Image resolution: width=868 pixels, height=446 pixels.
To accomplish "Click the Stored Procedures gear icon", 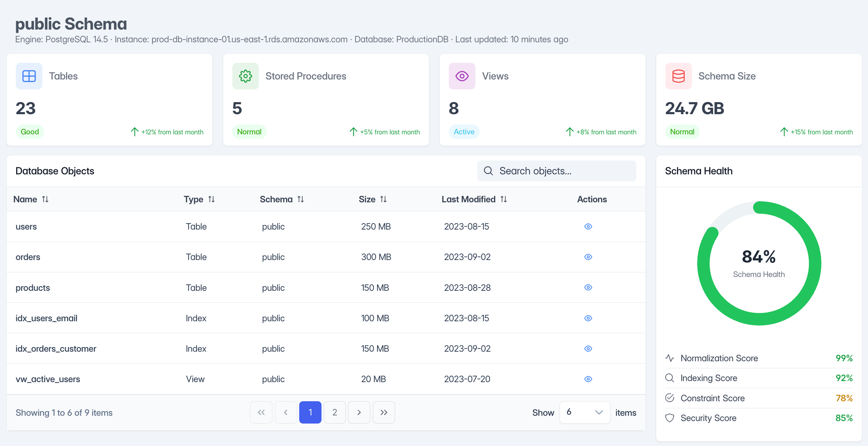I will pyautogui.click(x=245, y=76).
